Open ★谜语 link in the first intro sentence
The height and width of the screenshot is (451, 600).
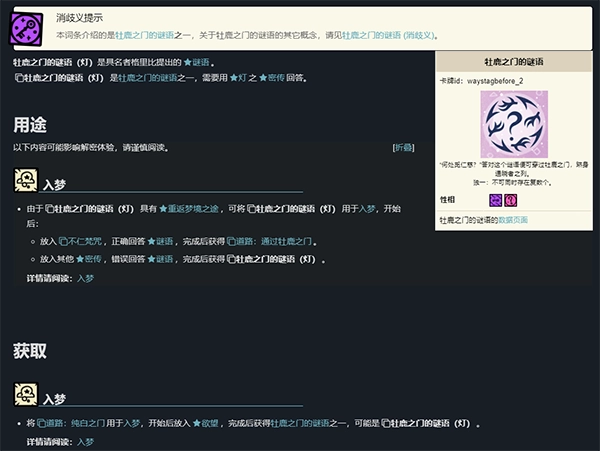194,62
